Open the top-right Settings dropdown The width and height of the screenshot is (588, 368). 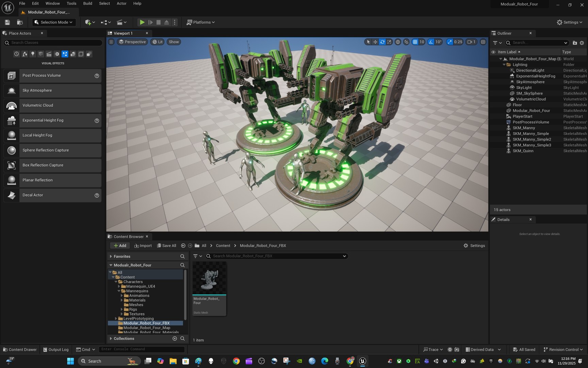(570, 22)
